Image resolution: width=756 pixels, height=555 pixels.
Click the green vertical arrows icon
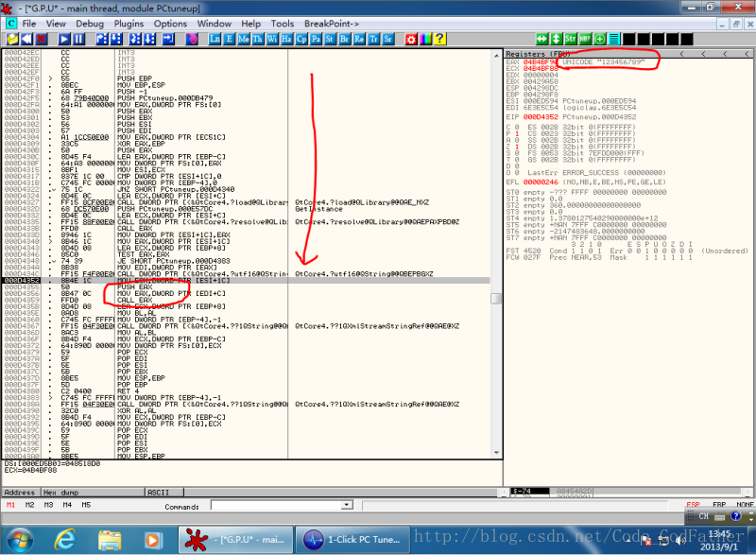coord(556,39)
